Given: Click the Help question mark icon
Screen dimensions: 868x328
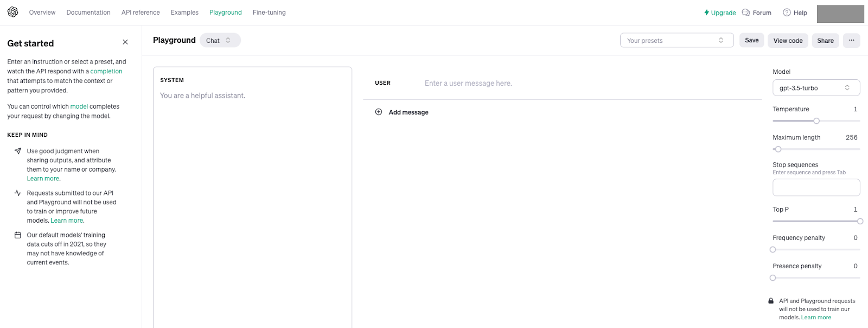Looking at the screenshot, I should [787, 12].
